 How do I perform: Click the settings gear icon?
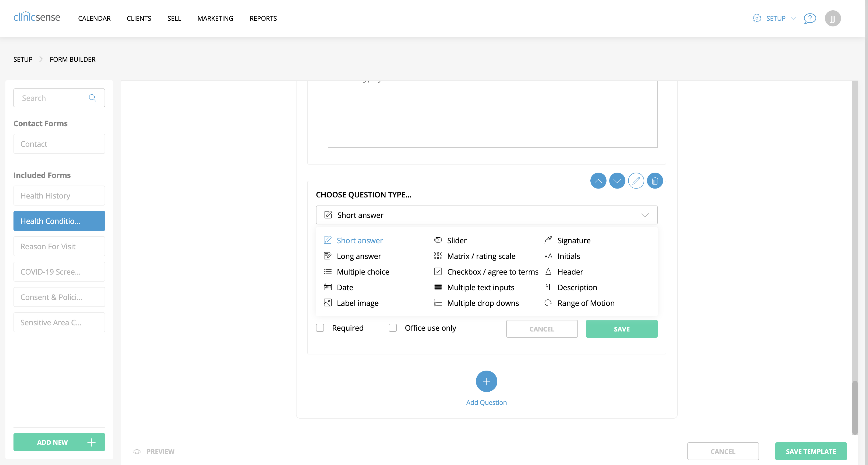click(x=757, y=19)
